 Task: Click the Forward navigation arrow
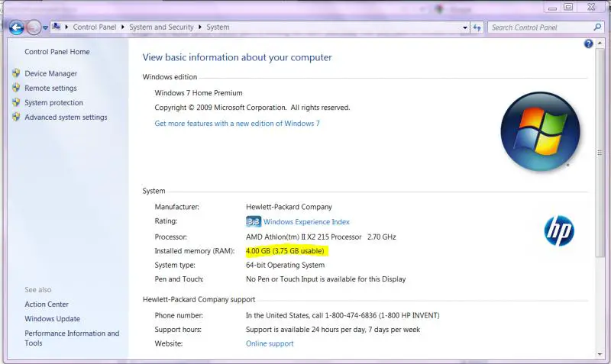34,27
